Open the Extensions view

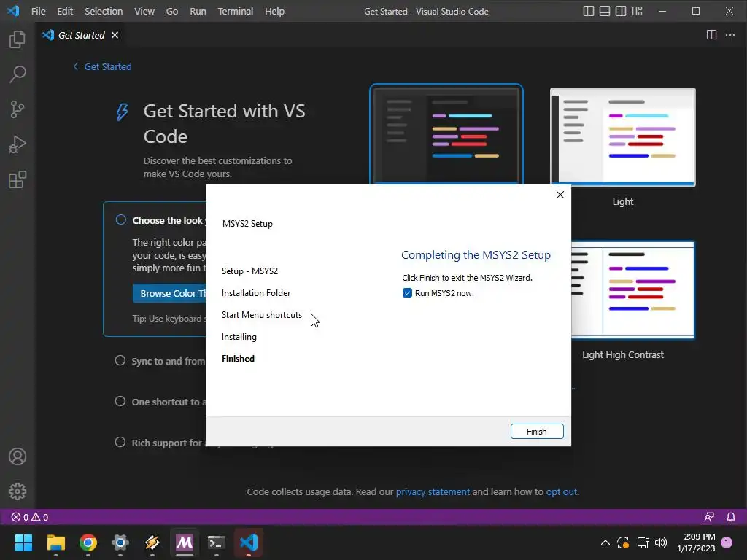(18, 179)
